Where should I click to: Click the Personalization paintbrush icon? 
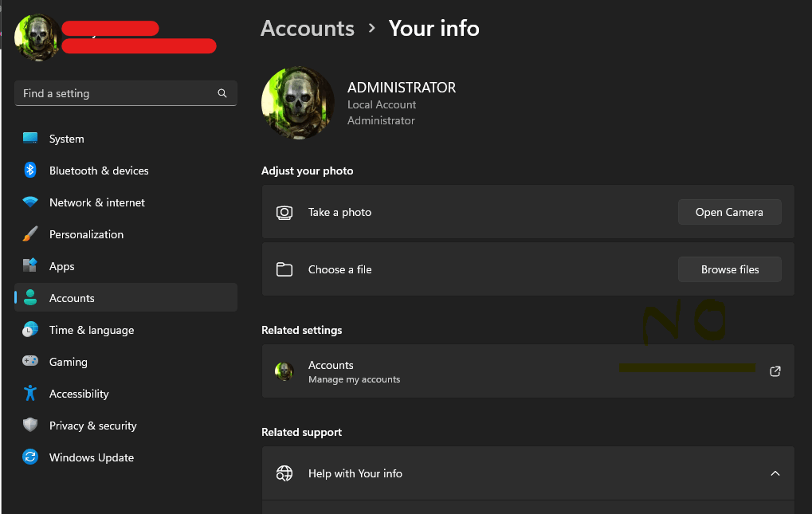point(30,234)
